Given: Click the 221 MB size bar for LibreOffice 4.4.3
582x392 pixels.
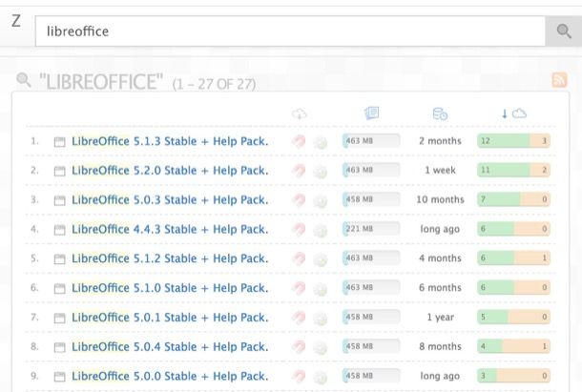Looking at the screenshot, I should coord(371,229).
